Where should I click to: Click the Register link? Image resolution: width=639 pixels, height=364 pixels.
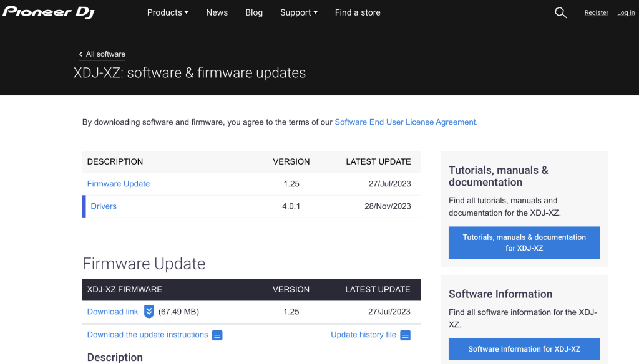pyautogui.click(x=596, y=12)
